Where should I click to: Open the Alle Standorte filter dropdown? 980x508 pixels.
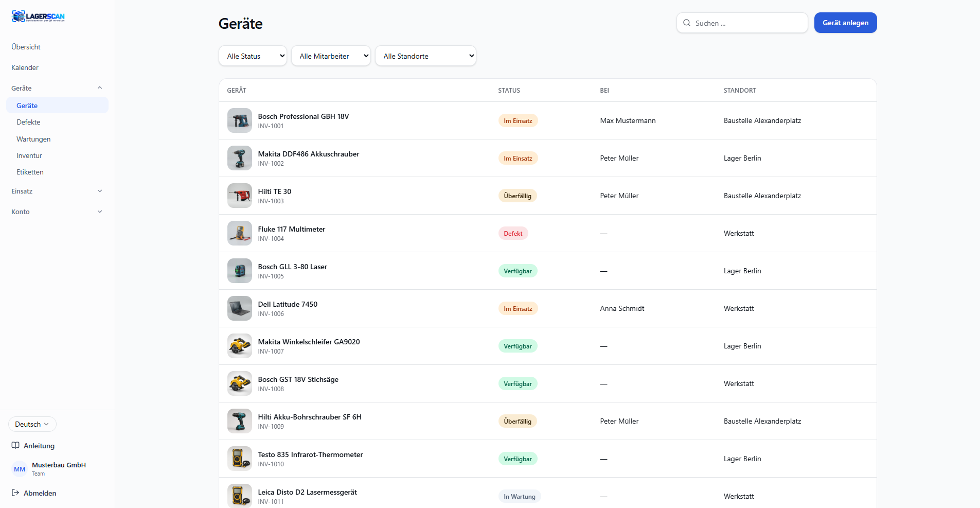[425, 56]
